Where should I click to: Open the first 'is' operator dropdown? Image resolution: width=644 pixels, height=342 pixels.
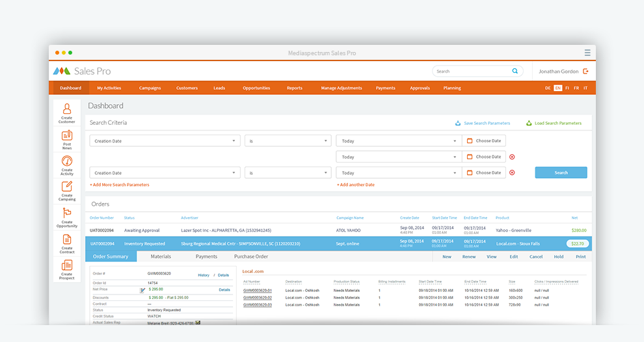(288, 141)
